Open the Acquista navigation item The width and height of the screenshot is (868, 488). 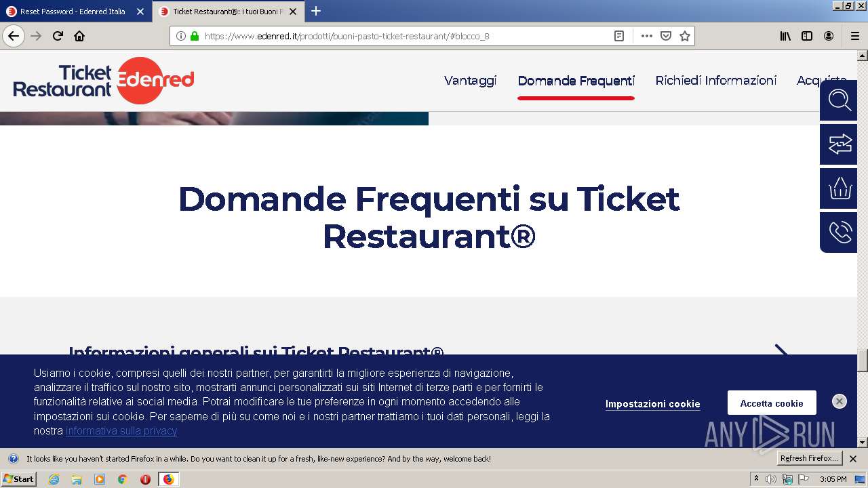[821, 81]
